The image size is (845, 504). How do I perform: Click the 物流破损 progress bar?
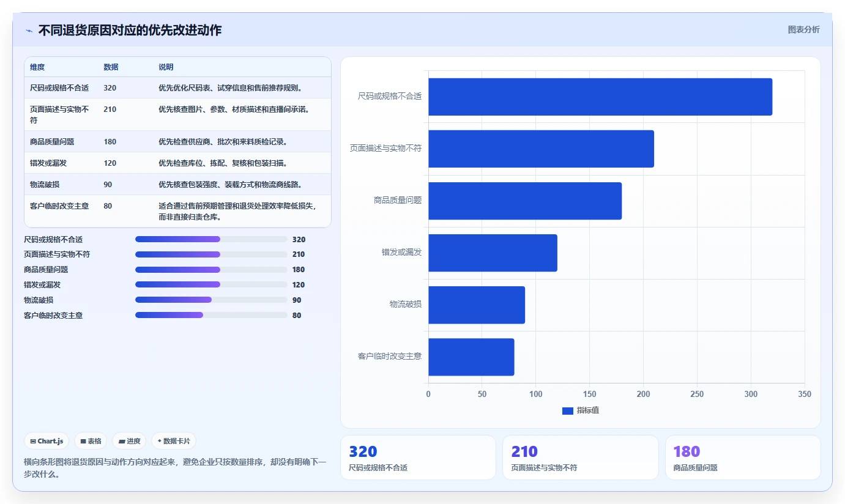tap(211, 300)
